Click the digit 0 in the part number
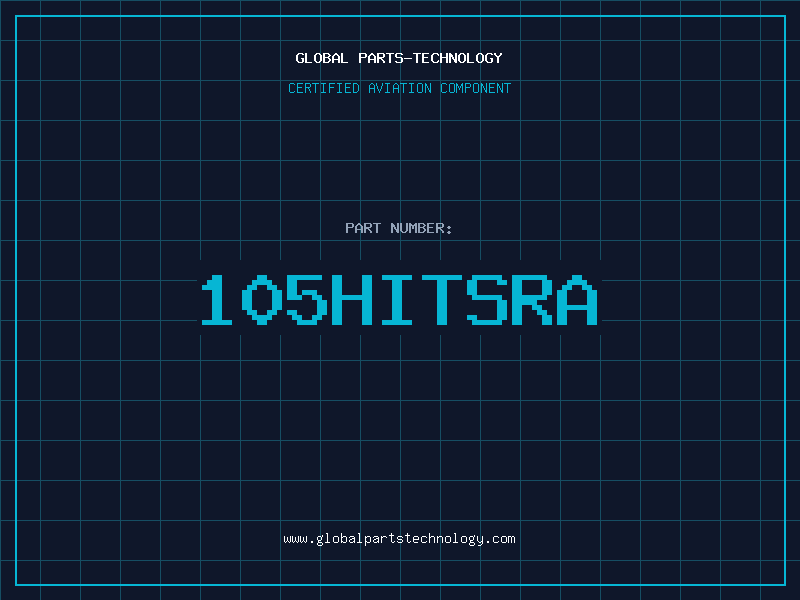The width and height of the screenshot is (800, 600). pyautogui.click(x=263, y=300)
